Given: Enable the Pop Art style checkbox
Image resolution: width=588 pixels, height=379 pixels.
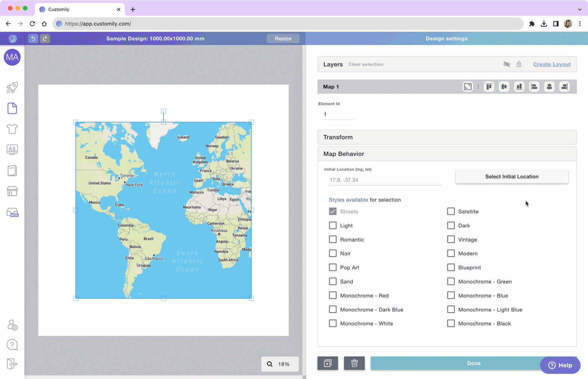Looking at the screenshot, I should point(333,267).
